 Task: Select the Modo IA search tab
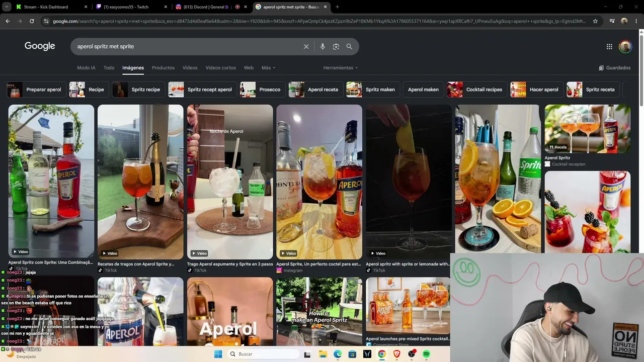point(86,68)
